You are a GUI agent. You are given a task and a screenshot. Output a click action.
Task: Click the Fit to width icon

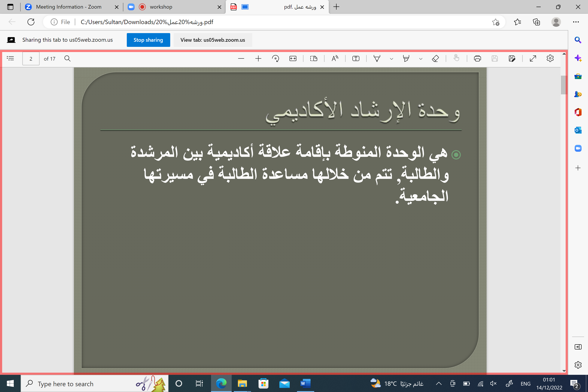click(293, 58)
